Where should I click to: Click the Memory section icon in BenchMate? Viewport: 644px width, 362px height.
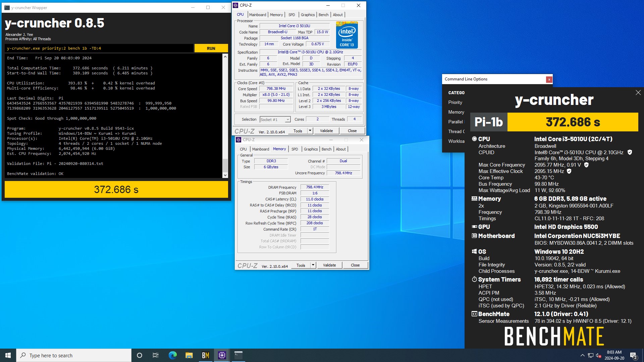(474, 199)
